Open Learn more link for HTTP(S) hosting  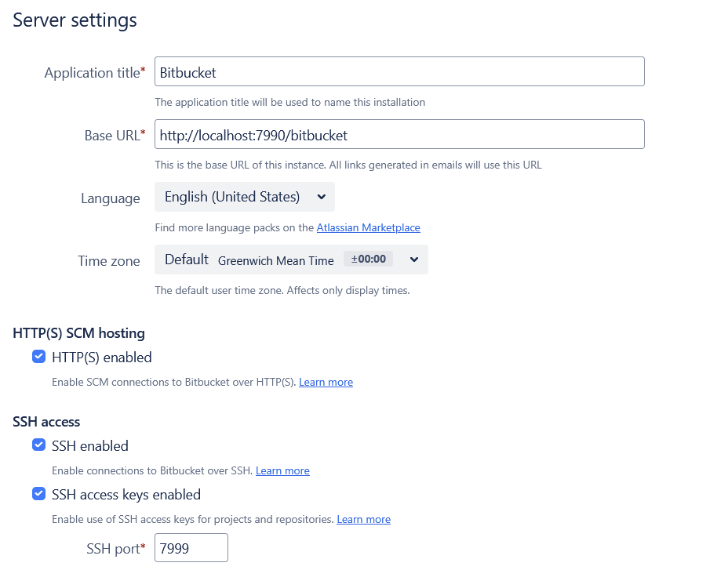tap(326, 382)
